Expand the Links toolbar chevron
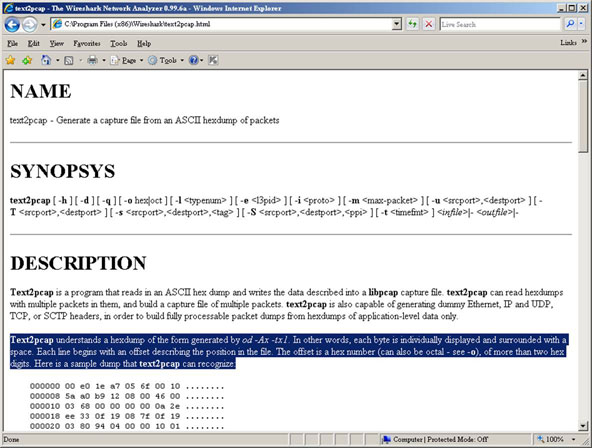This screenshot has height=448, width=592. (x=584, y=42)
